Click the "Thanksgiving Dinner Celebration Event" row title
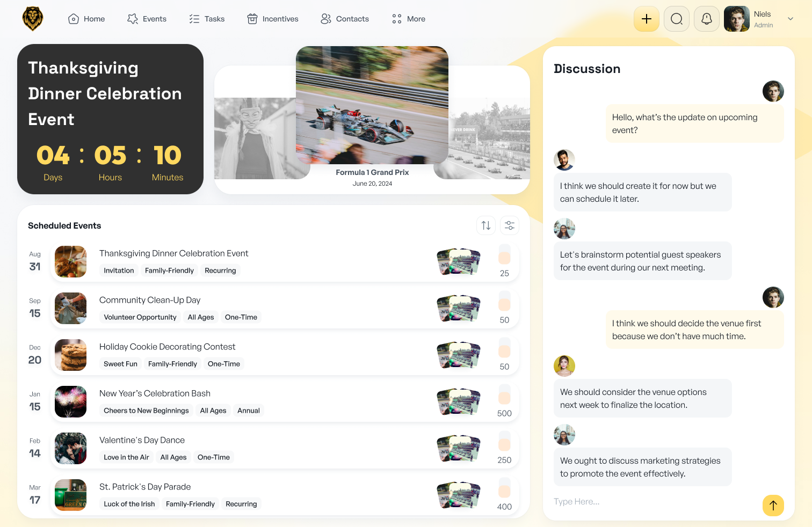This screenshot has height=527, width=812. click(x=173, y=253)
